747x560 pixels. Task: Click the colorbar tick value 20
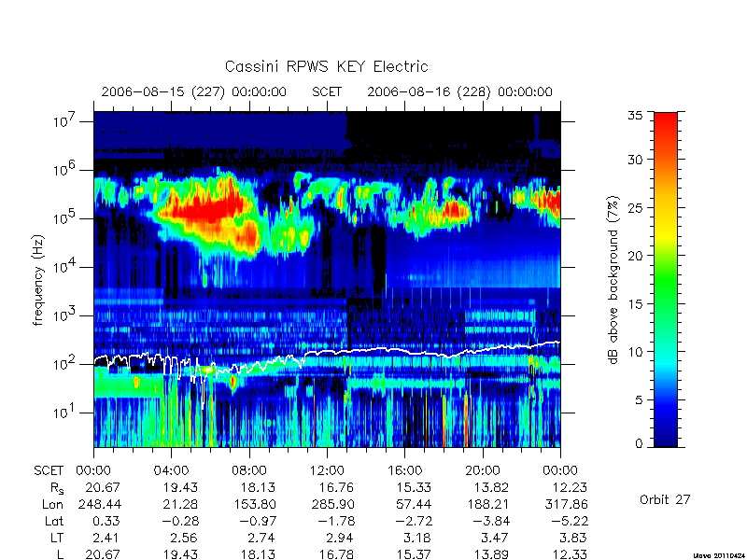(x=635, y=255)
